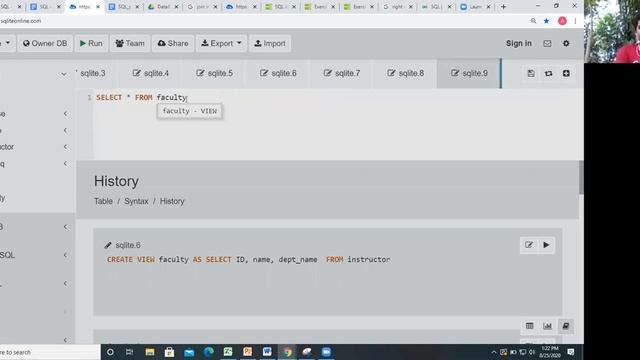Open the envelope messages icon
The image size is (640, 360).
pos(547,43)
